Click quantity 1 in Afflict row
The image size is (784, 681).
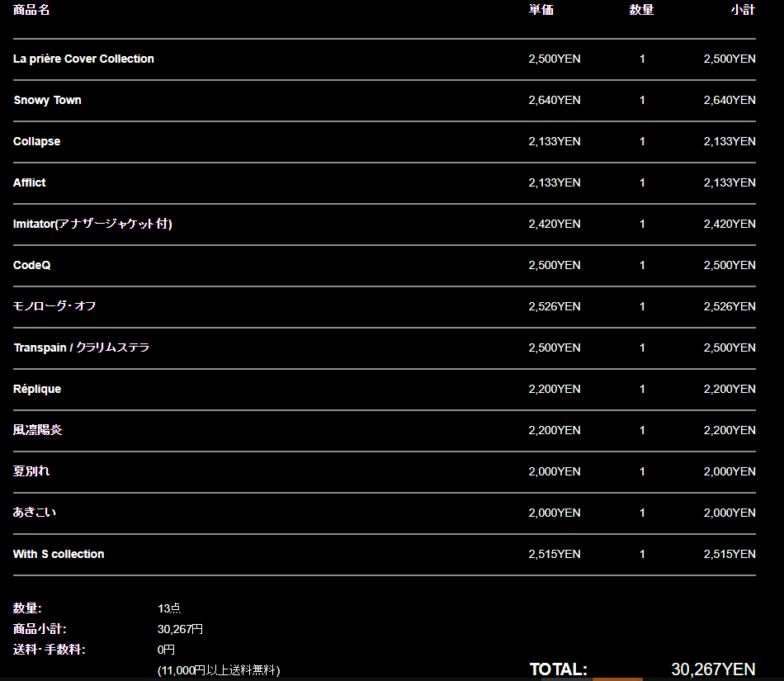(642, 182)
